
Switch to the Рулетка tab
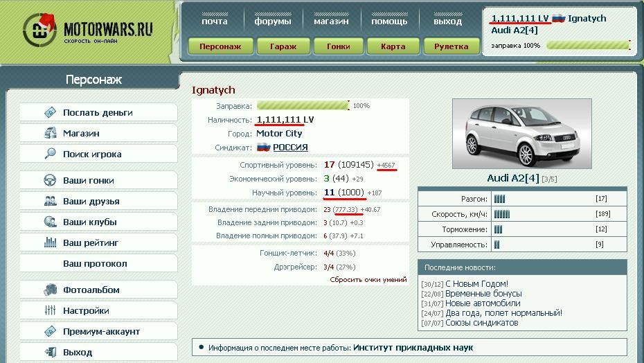[451, 46]
